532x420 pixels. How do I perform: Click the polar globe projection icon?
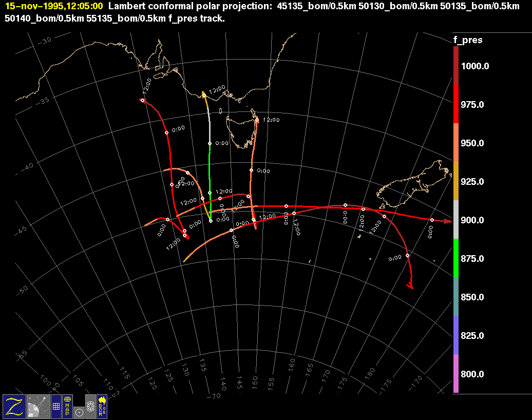tap(90, 406)
